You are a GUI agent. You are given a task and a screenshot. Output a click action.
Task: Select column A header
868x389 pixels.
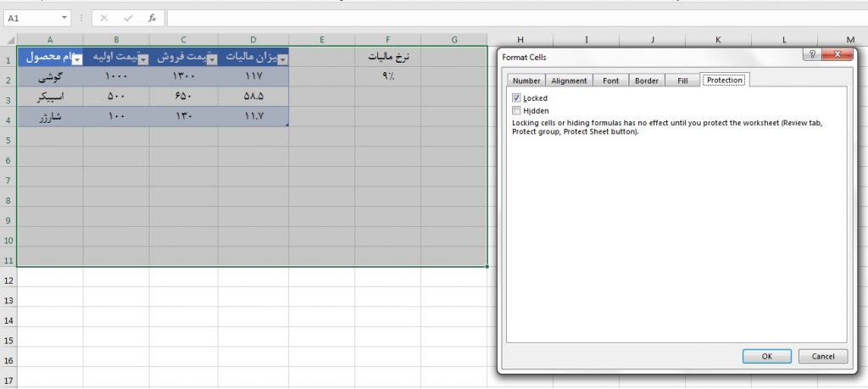[x=50, y=40]
